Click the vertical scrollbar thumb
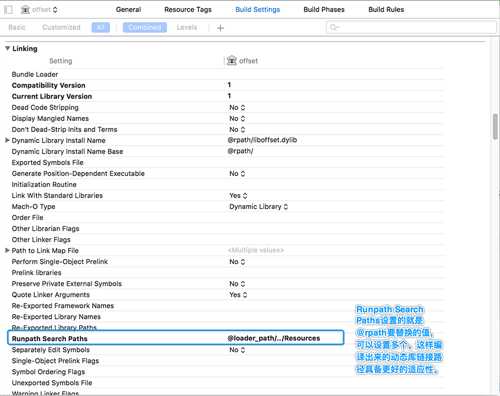Screen dimensions: 500x396 [x=495, y=126]
